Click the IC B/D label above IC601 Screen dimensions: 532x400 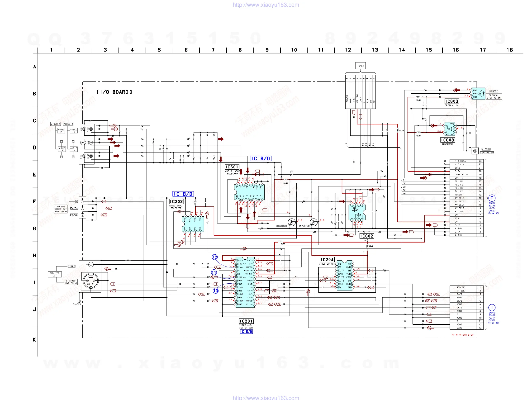click(x=261, y=158)
